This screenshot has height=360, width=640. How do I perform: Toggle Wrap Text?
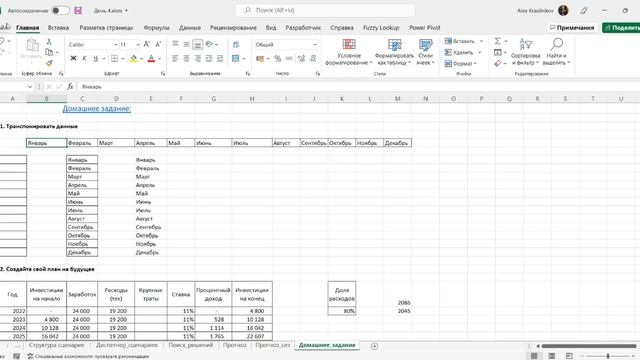[236, 44]
